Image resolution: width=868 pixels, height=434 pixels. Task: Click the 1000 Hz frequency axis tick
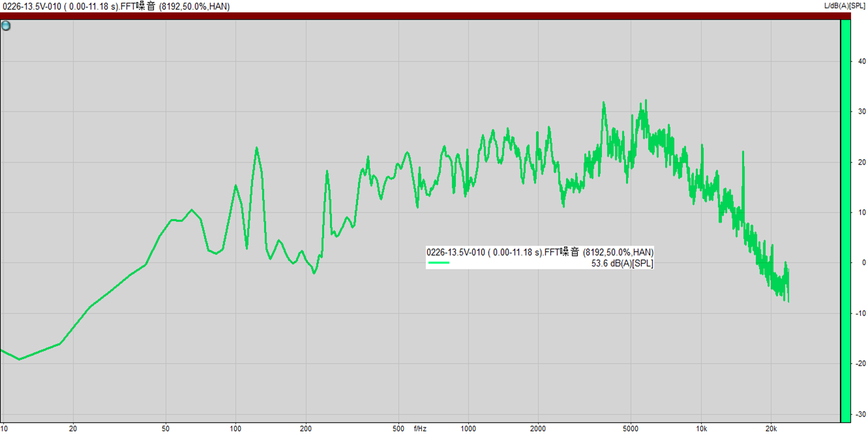pos(468,429)
